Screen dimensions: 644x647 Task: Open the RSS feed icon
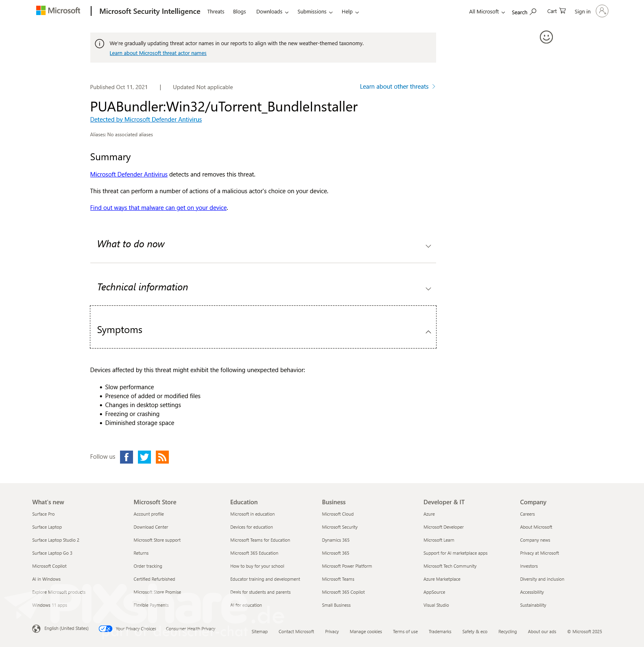point(162,457)
